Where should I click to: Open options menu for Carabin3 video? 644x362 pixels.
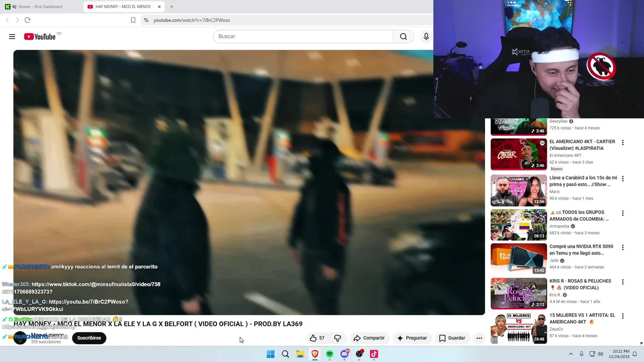[x=623, y=178]
